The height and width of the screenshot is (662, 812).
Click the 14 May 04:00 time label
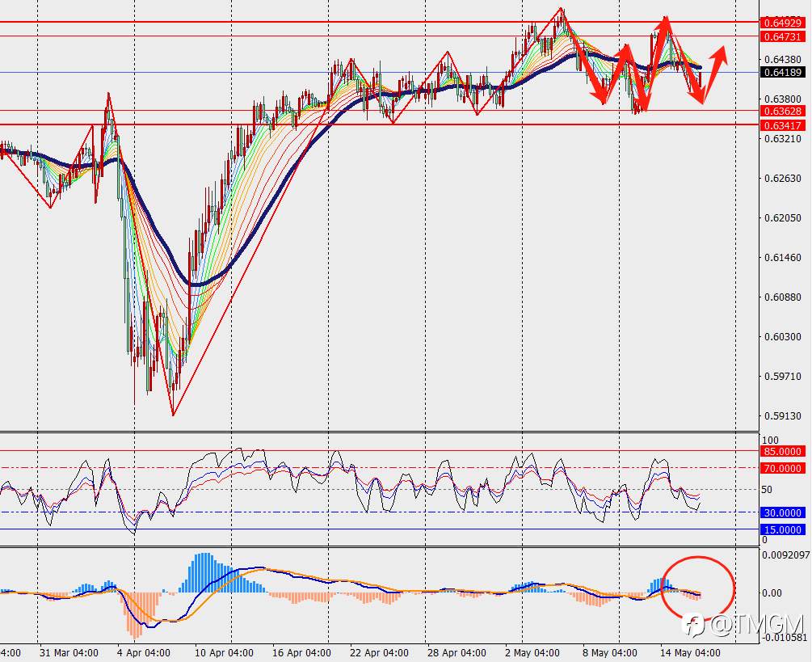(690, 652)
